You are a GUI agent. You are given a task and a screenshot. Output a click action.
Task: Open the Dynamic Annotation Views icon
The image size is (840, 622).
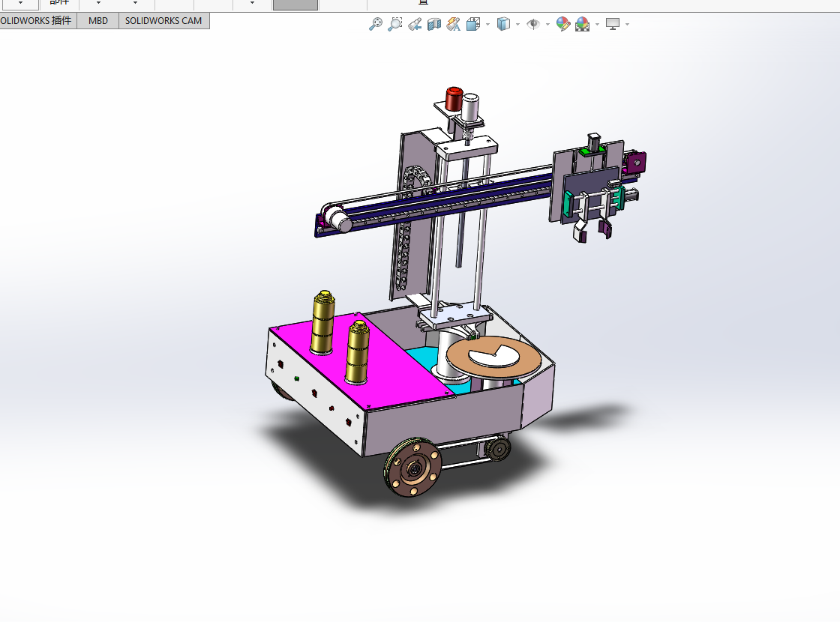[453, 24]
